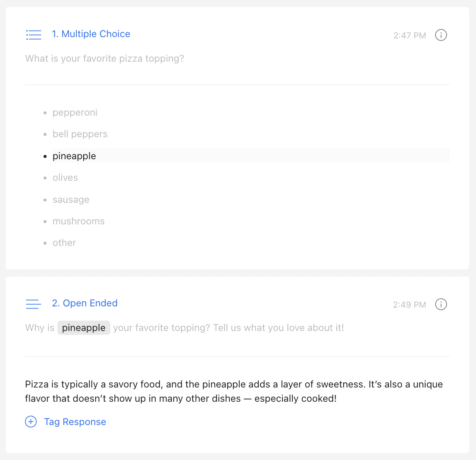Select the bell peppers option
This screenshot has height=460, width=476.
[80, 134]
